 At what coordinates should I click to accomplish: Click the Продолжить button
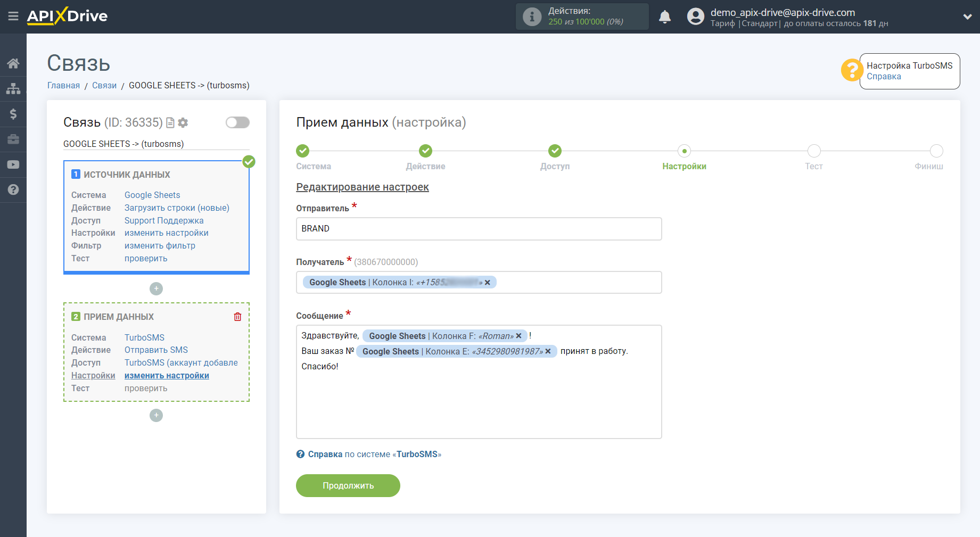click(x=348, y=486)
